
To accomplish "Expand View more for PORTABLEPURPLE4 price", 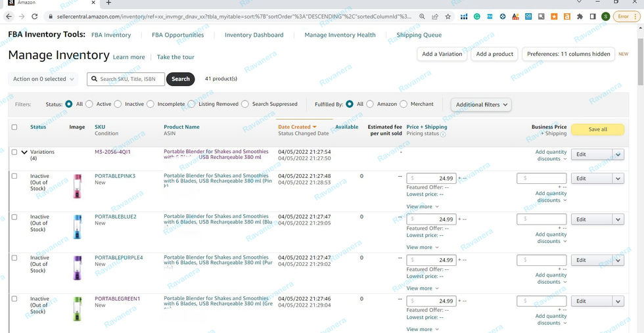I will coord(423,288).
